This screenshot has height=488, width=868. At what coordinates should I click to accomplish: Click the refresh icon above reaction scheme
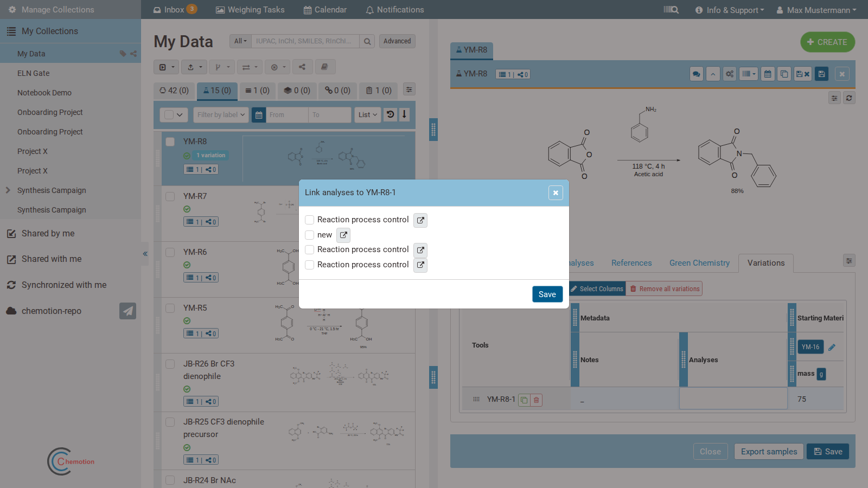click(x=849, y=98)
